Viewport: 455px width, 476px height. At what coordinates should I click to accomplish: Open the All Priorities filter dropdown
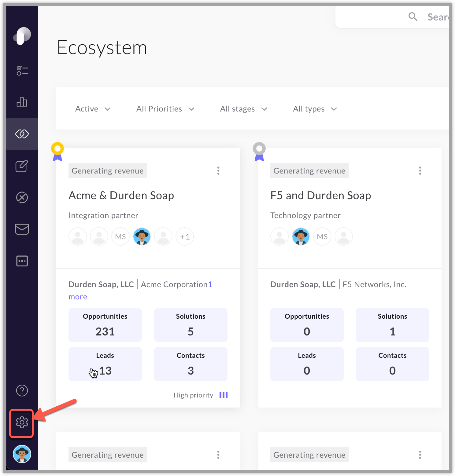[165, 109]
